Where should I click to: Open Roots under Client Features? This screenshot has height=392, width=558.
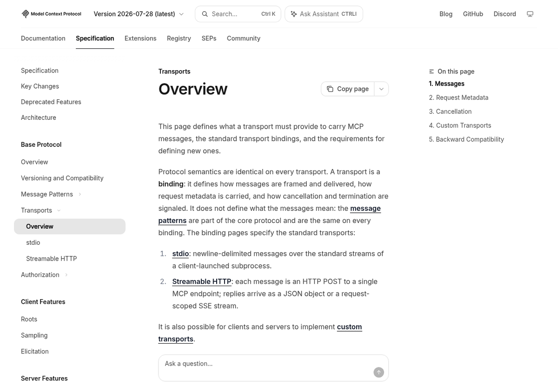(29, 320)
